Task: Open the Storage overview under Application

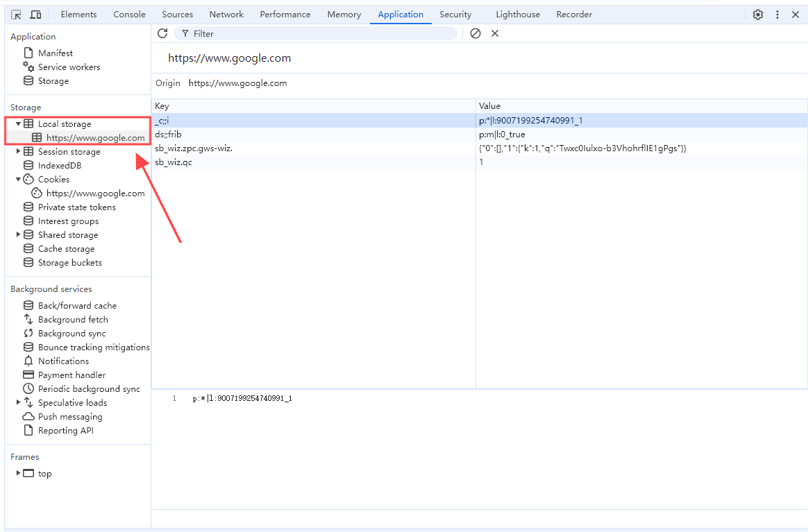Action: pos(53,81)
